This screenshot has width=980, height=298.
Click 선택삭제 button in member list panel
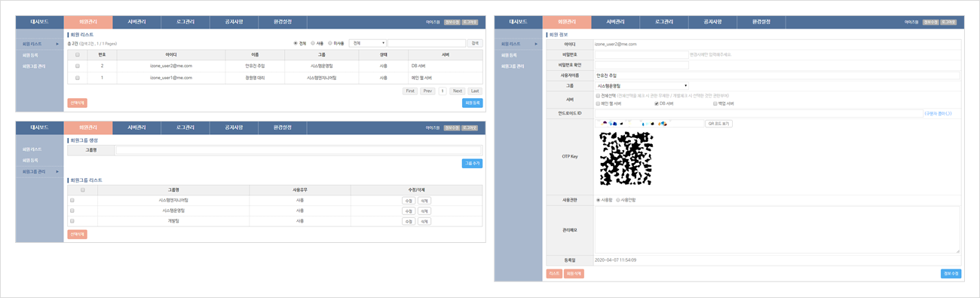click(x=77, y=103)
